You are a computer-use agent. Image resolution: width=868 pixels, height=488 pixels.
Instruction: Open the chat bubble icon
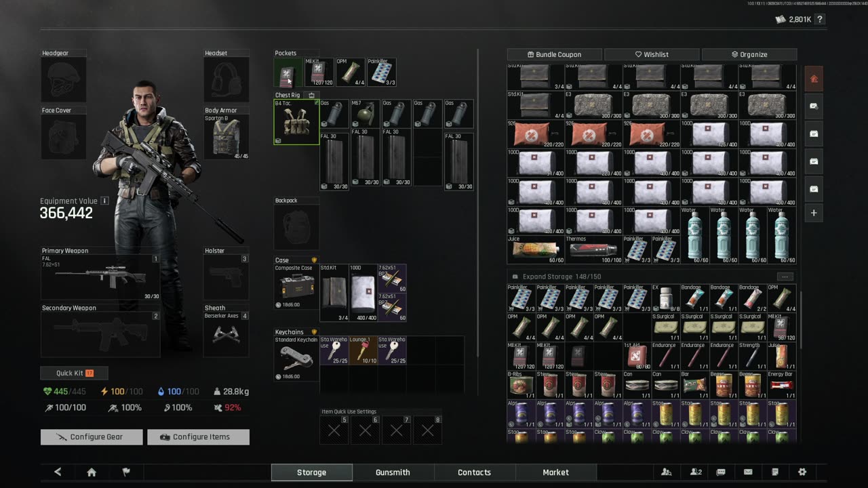(721, 472)
